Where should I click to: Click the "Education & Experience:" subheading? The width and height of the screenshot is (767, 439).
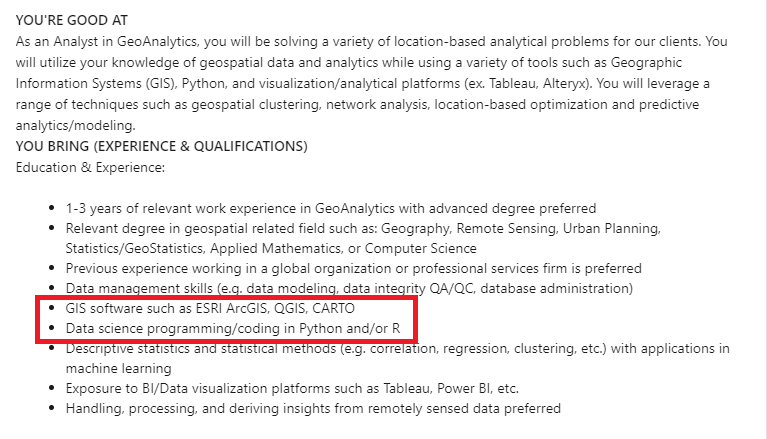tap(87, 166)
